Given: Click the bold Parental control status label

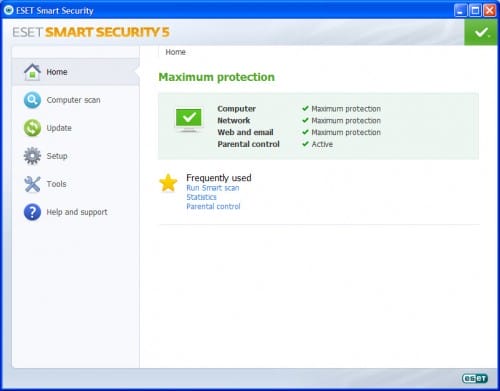Looking at the screenshot, I should coord(248,144).
